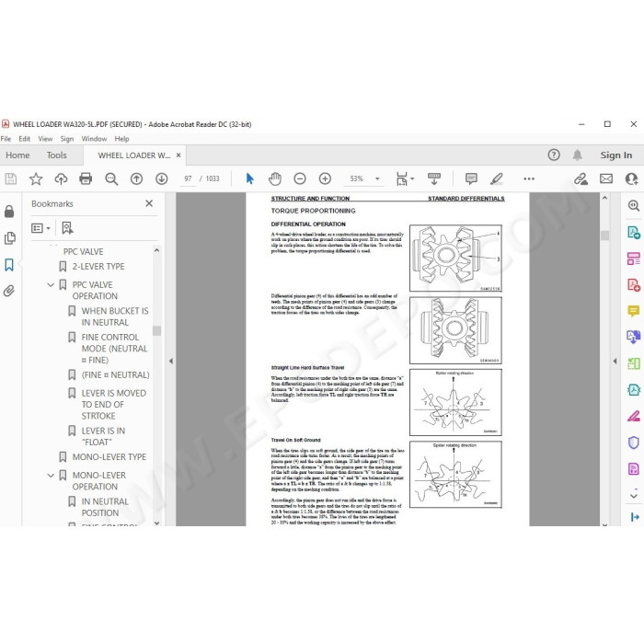Expand more tools chevron in right pane

pos(634,494)
